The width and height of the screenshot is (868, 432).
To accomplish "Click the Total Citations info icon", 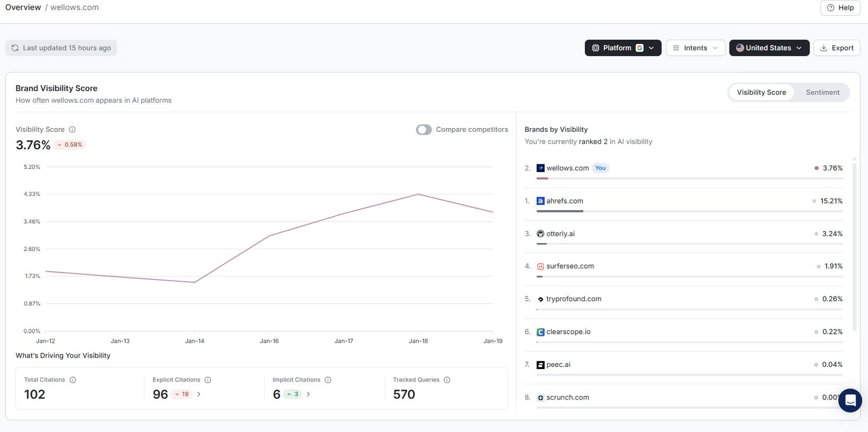I will click(73, 380).
